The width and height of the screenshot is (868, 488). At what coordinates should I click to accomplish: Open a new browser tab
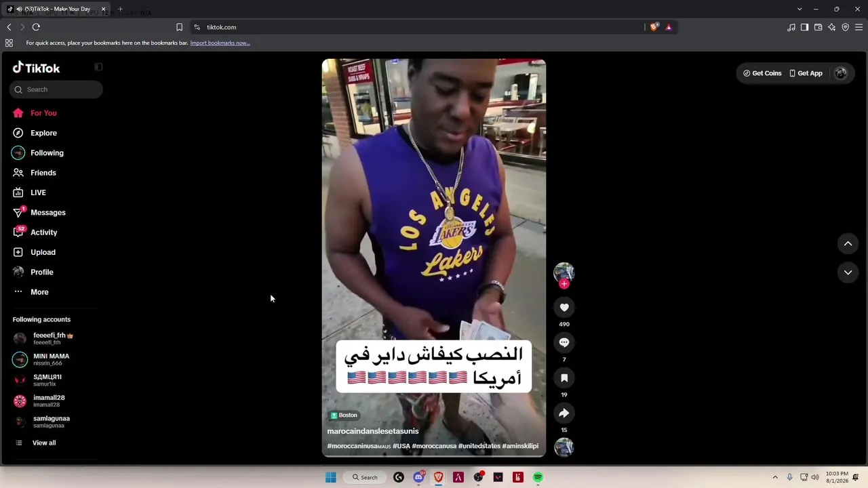click(120, 9)
